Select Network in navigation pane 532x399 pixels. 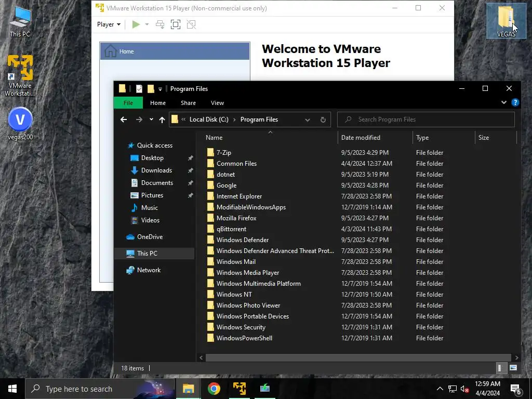click(149, 270)
